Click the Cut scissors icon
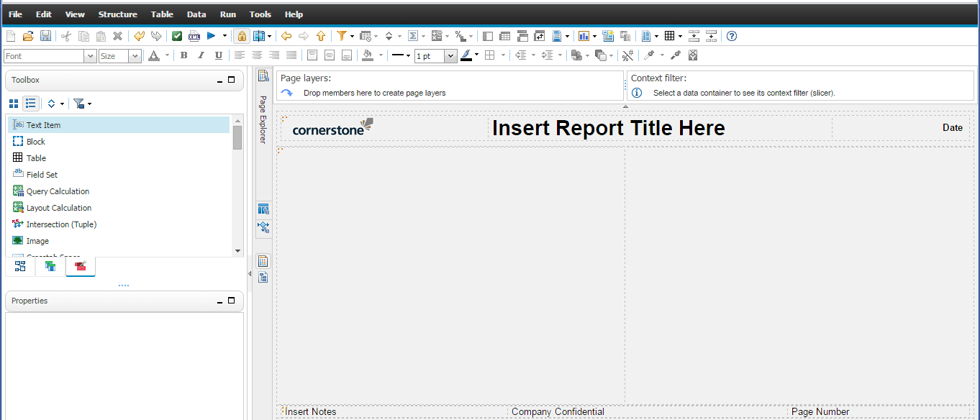Image resolution: width=980 pixels, height=420 pixels. point(66,36)
